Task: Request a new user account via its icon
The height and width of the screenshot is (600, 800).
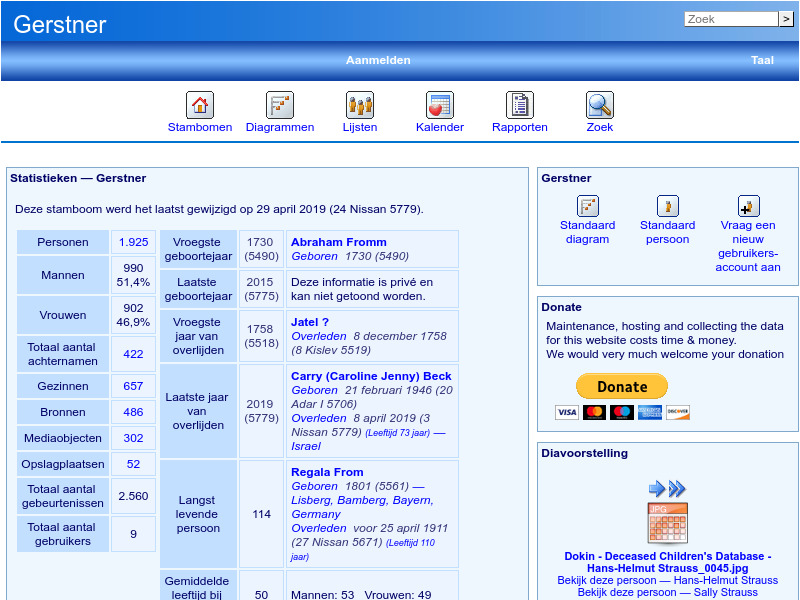Action: tap(748, 207)
